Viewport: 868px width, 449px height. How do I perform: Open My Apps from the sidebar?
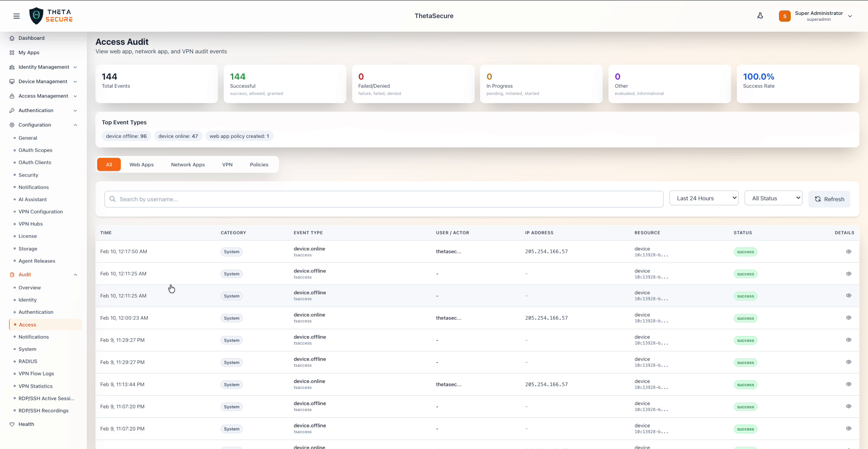tap(29, 52)
